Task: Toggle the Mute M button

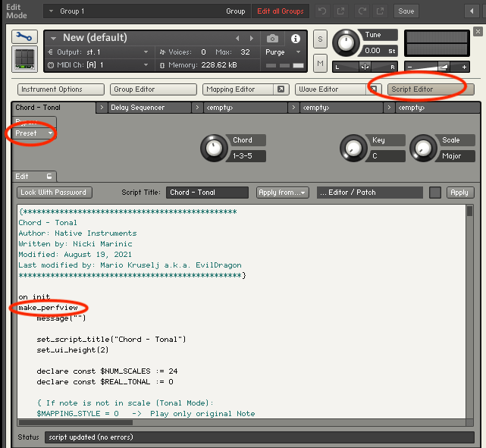Action: coord(320,63)
